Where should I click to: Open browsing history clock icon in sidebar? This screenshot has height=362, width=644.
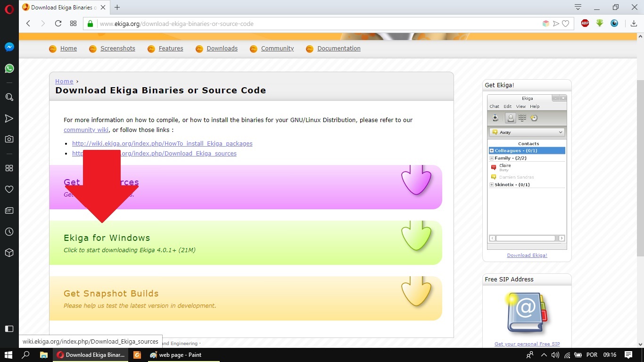tap(9, 231)
